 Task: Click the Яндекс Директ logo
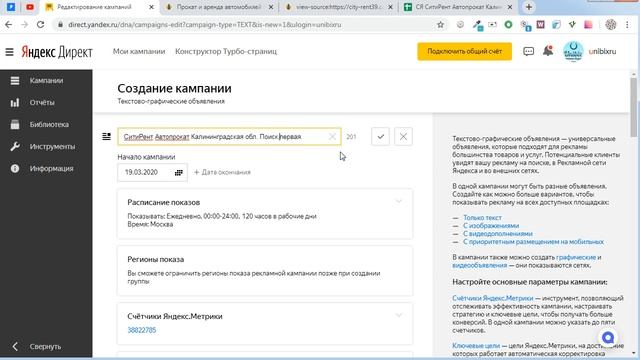[x=57, y=52]
